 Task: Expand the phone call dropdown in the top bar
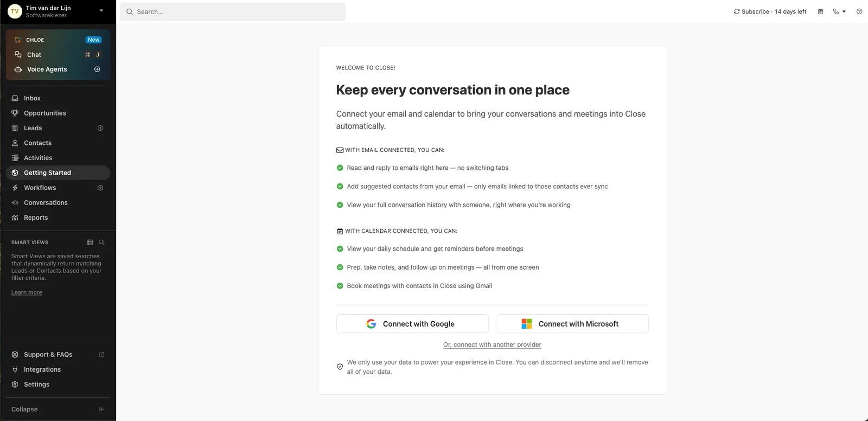839,11
